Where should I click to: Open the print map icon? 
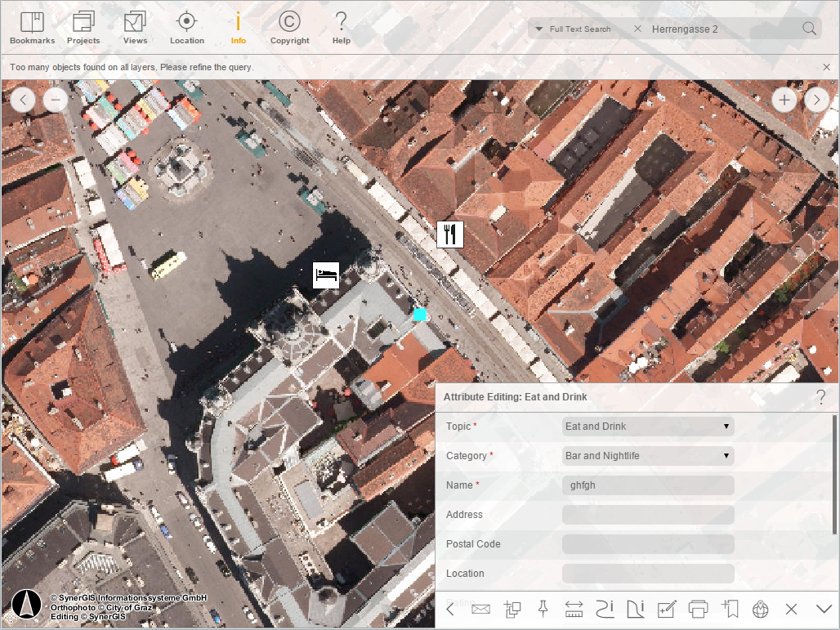click(698, 609)
